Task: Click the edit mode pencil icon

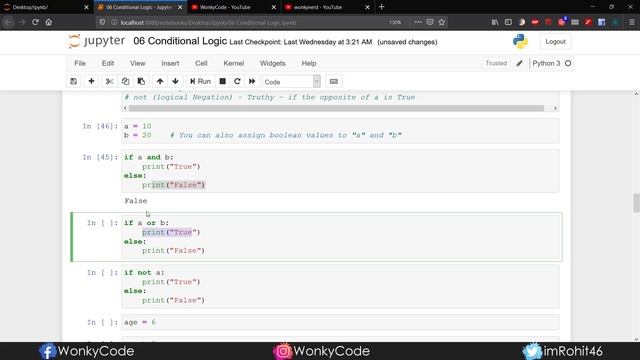Action: (x=519, y=63)
